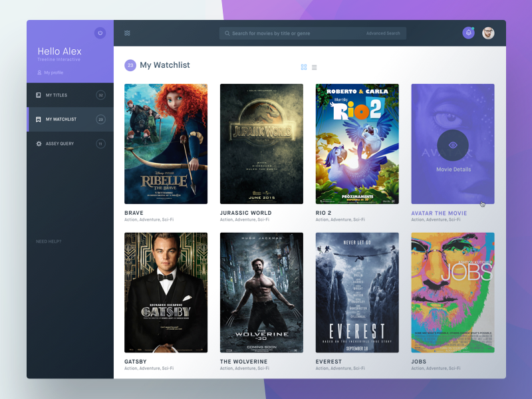
Task: Click the Need Help link
Action: click(47, 242)
